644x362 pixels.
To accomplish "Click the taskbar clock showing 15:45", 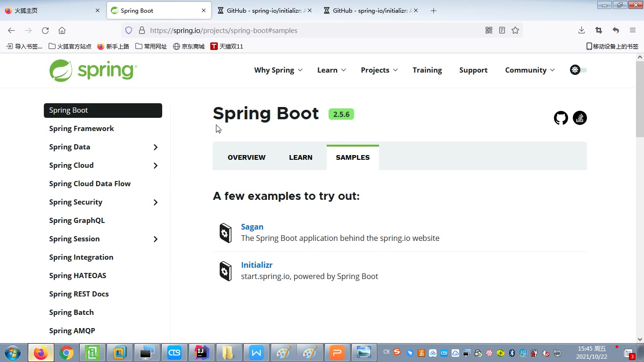I will click(x=592, y=353).
